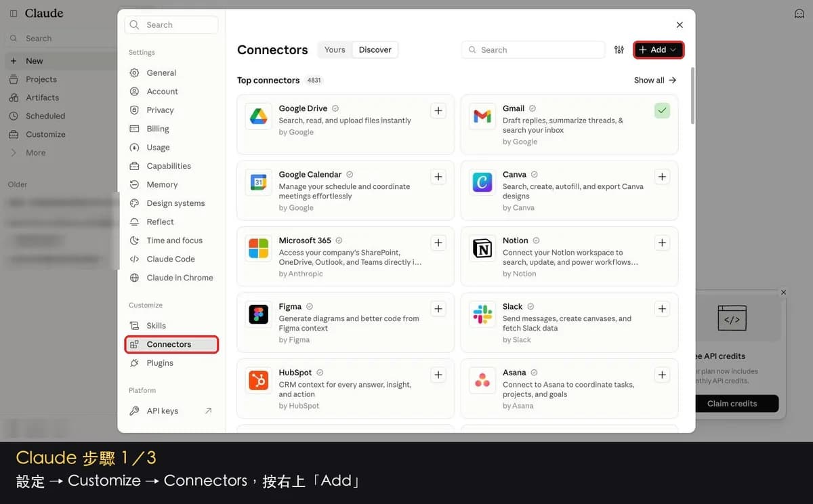This screenshot has width=813, height=504.
Task: Add the Notion connector with plus
Action: 662,243
